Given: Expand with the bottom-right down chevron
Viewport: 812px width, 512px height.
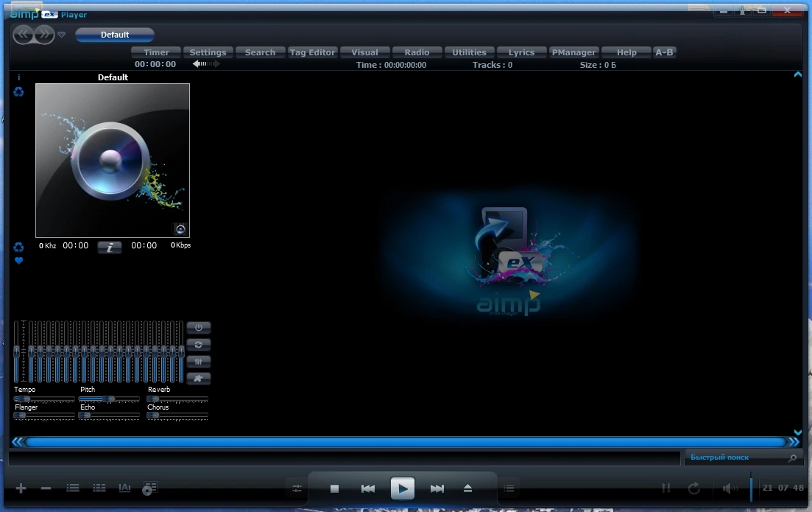Looking at the screenshot, I should pos(798,432).
